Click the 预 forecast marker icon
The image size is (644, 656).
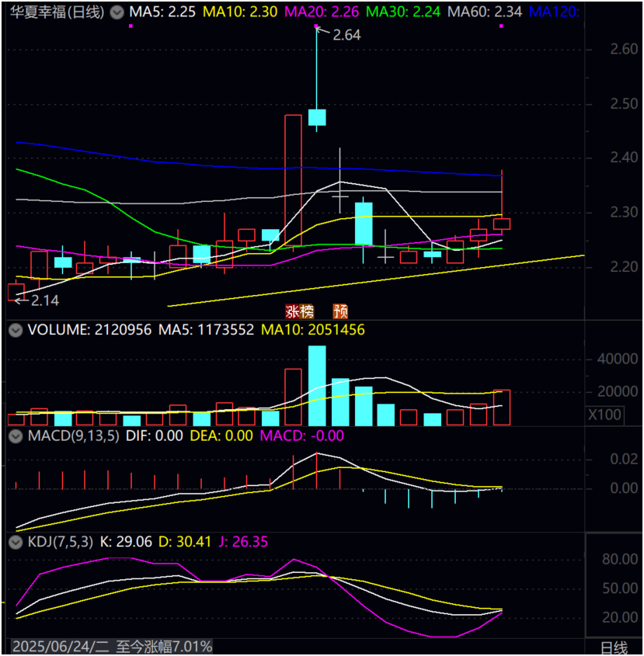(340, 311)
